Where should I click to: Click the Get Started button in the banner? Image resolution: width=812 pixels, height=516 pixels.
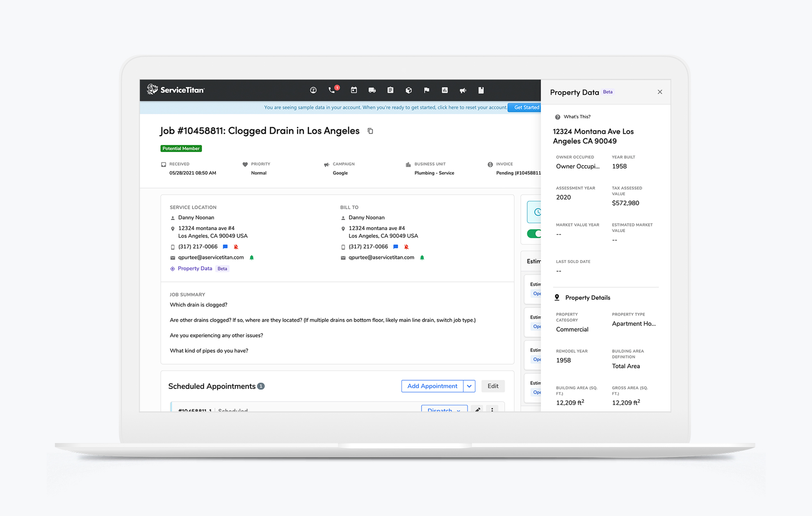(x=525, y=107)
